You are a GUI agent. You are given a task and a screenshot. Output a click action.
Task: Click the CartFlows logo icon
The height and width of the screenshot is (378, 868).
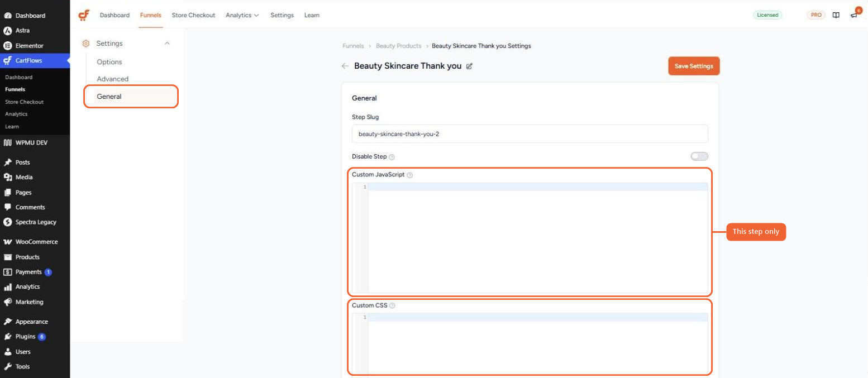pos(84,15)
